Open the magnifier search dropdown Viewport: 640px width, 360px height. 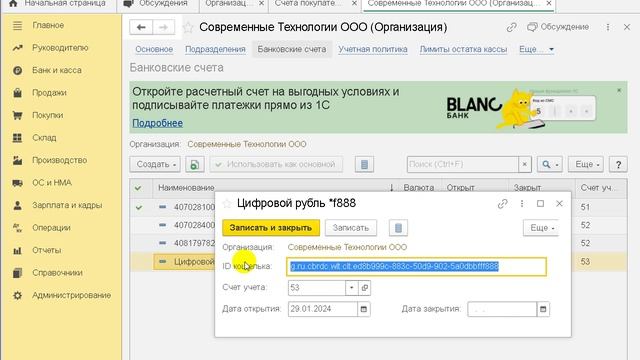549,164
